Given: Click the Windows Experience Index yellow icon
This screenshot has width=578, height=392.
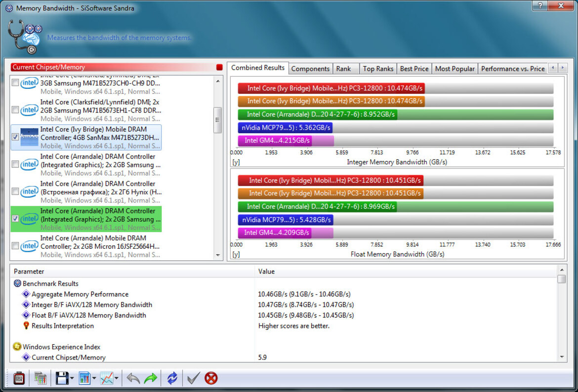Looking at the screenshot, I should click(x=17, y=347).
